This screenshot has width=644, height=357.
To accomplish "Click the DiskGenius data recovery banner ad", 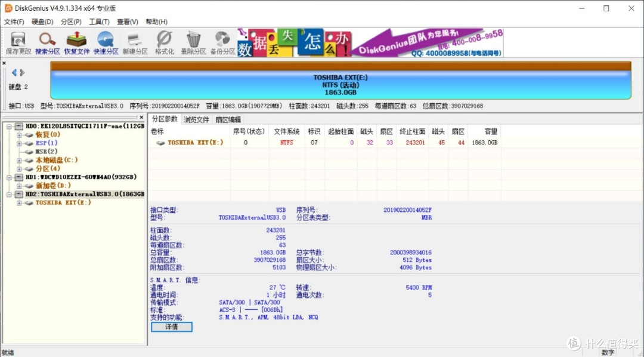I will tap(370, 42).
